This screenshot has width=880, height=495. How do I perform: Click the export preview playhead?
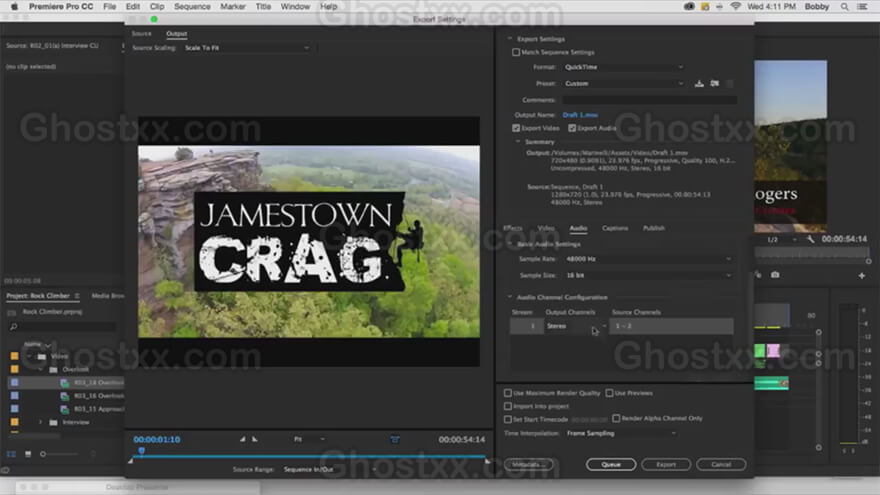pos(141,451)
